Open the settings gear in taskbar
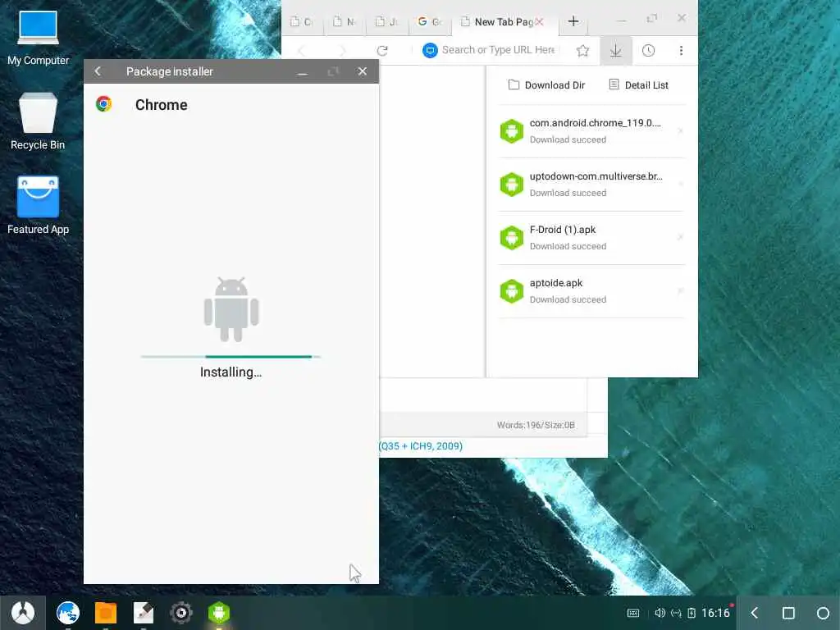840x630 pixels. click(x=181, y=612)
